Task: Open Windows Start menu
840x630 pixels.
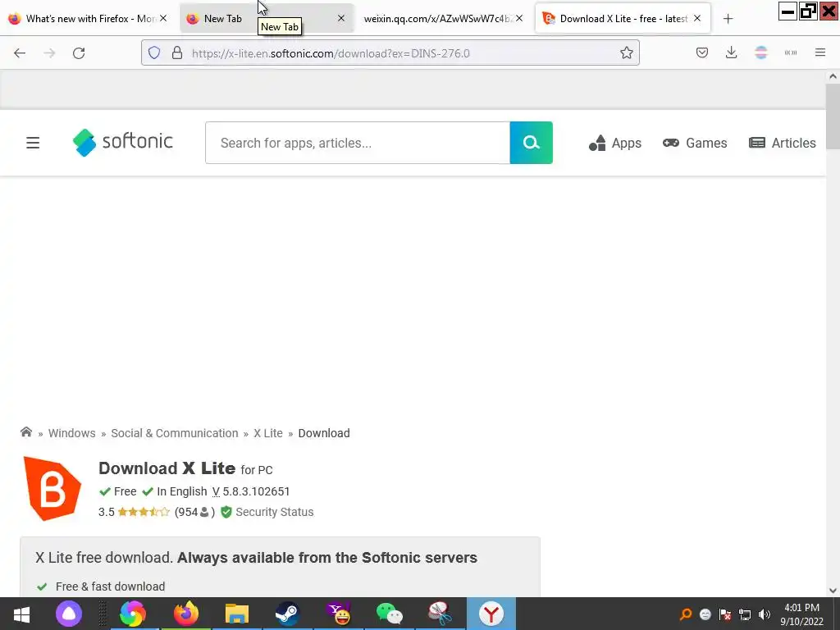Action: tap(21, 614)
